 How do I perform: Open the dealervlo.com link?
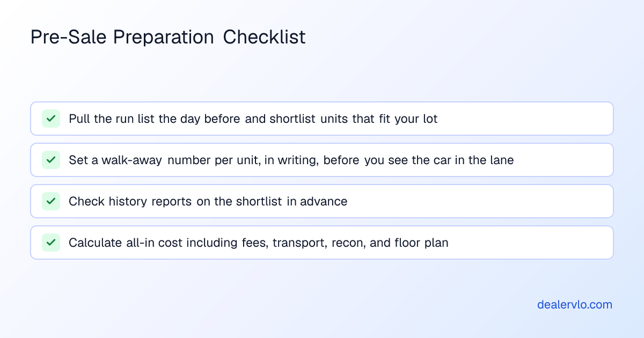pos(575,305)
